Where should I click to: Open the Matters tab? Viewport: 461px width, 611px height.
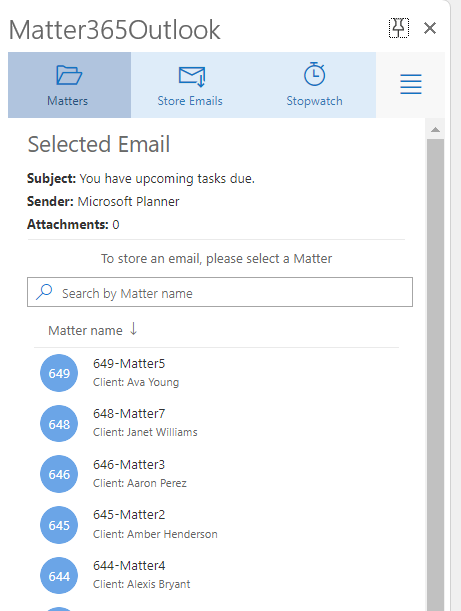coord(69,85)
